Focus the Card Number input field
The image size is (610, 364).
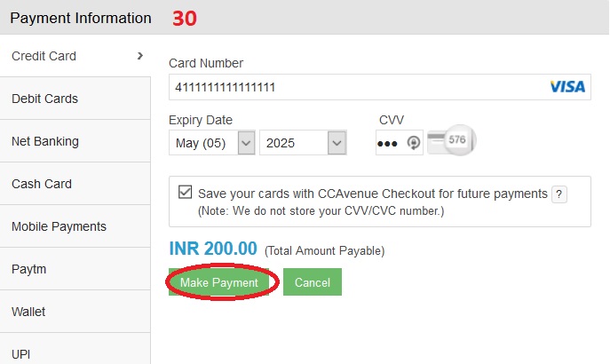pyautogui.click(x=355, y=87)
